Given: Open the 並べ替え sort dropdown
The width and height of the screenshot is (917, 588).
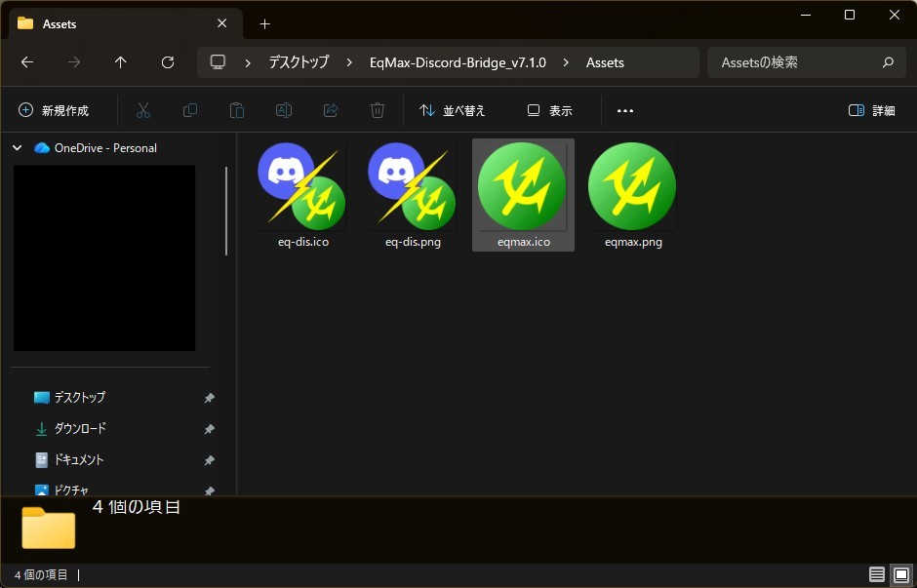Looking at the screenshot, I should [x=452, y=110].
